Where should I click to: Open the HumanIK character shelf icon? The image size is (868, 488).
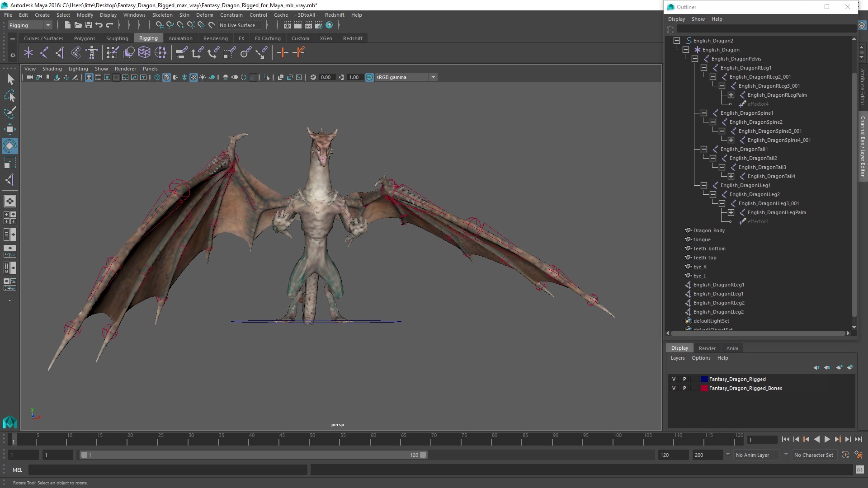92,53
